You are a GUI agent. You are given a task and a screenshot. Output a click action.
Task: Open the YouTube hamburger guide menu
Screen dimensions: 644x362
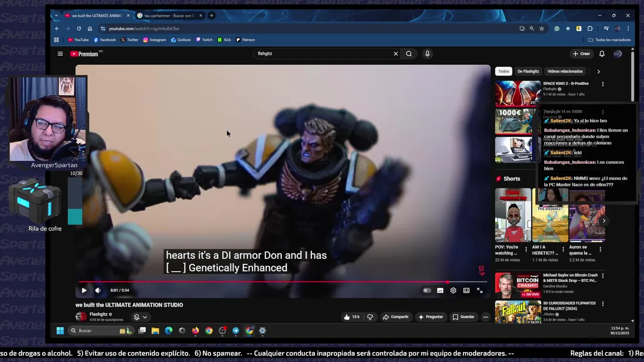[60, 54]
